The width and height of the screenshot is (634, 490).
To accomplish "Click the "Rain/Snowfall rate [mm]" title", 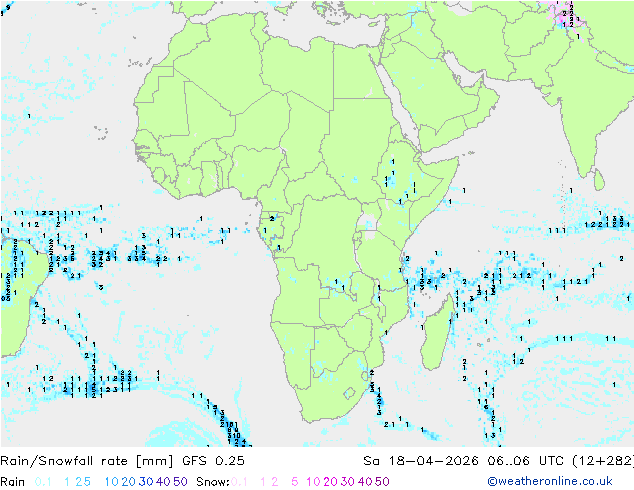I will coord(87,461).
